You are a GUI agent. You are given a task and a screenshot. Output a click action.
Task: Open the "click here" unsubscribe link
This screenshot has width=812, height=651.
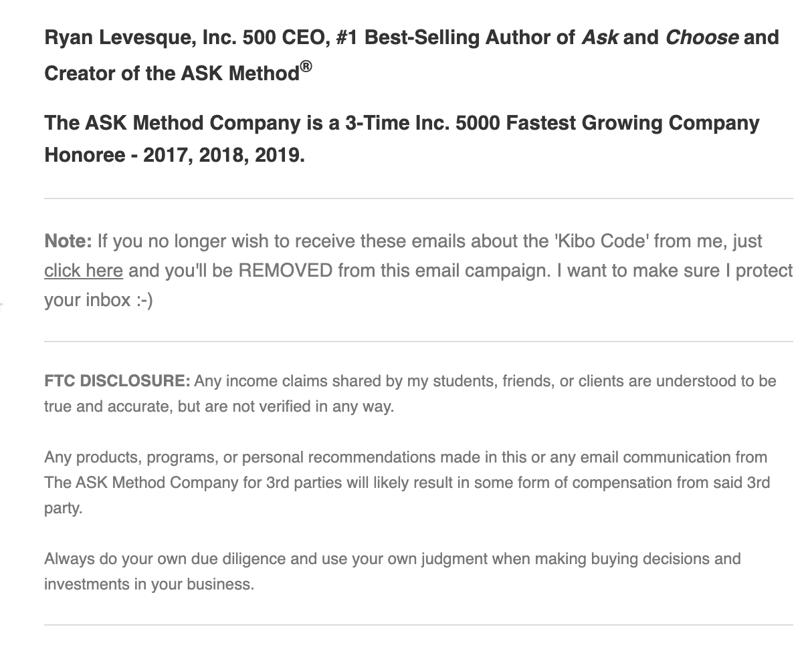(x=84, y=271)
